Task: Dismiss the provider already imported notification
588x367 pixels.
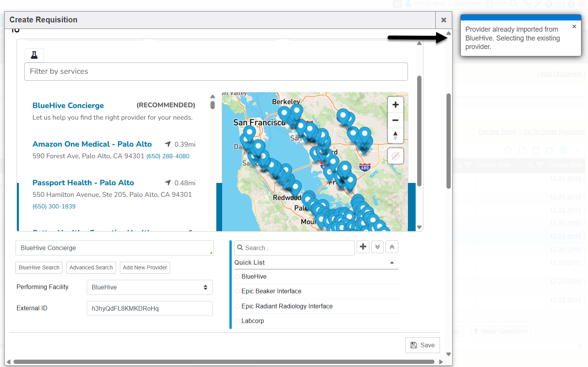Action: pos(574,27)
